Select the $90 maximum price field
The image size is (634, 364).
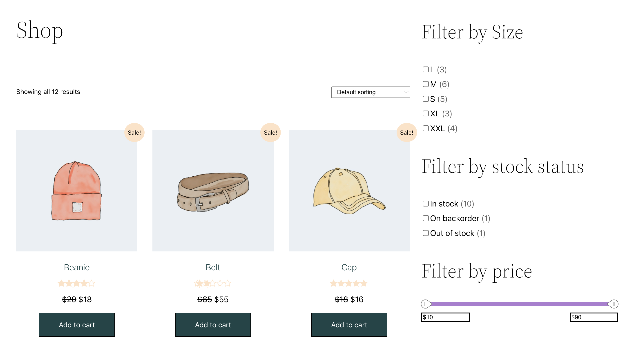[x=594, y=317]
